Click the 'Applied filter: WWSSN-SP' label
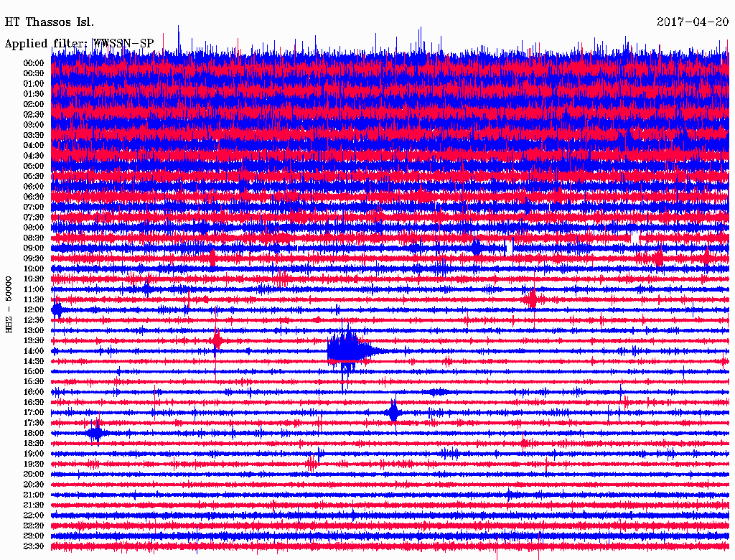The width and height of the screenshot is (735, 560). [79, 44]
